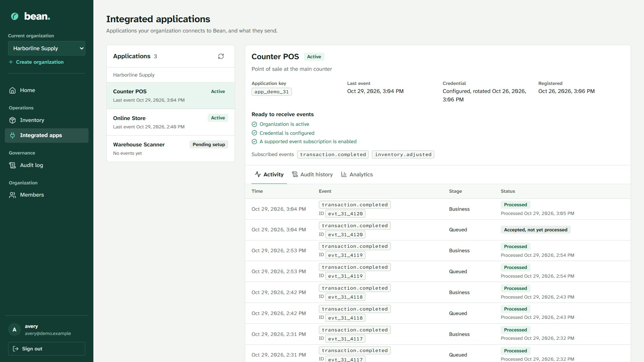Viewport: 644px width, 362px height.
Task: Click the Active badge beside Counter POS title
Action: coord(314,57)
